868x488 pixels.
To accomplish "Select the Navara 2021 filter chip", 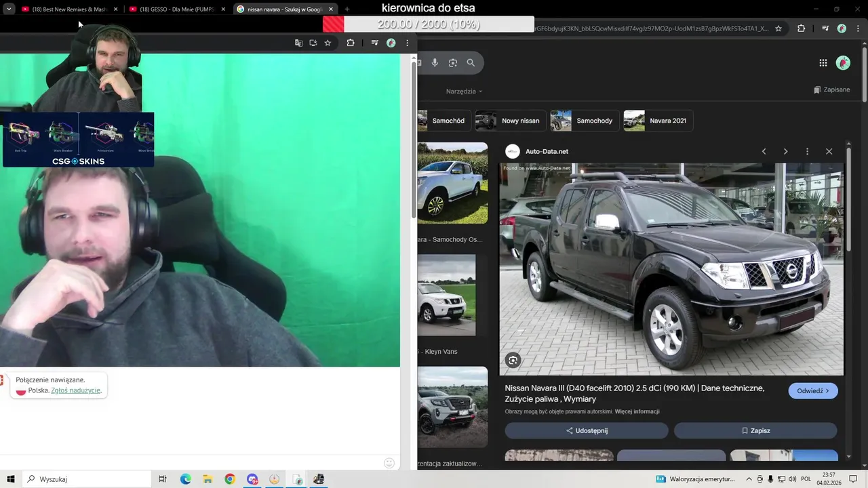I will click(x=658, y=121).
